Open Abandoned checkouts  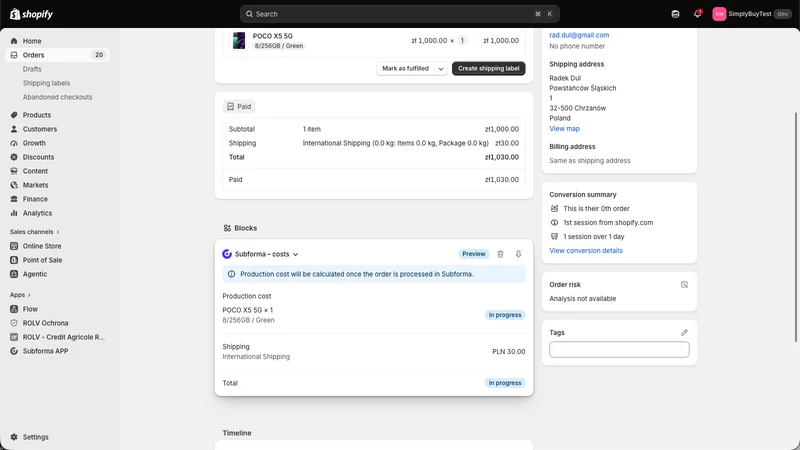tap(58, 97)
